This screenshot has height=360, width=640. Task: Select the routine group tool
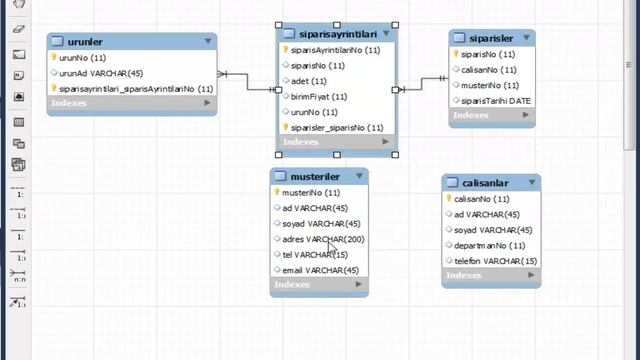(18, 164)
